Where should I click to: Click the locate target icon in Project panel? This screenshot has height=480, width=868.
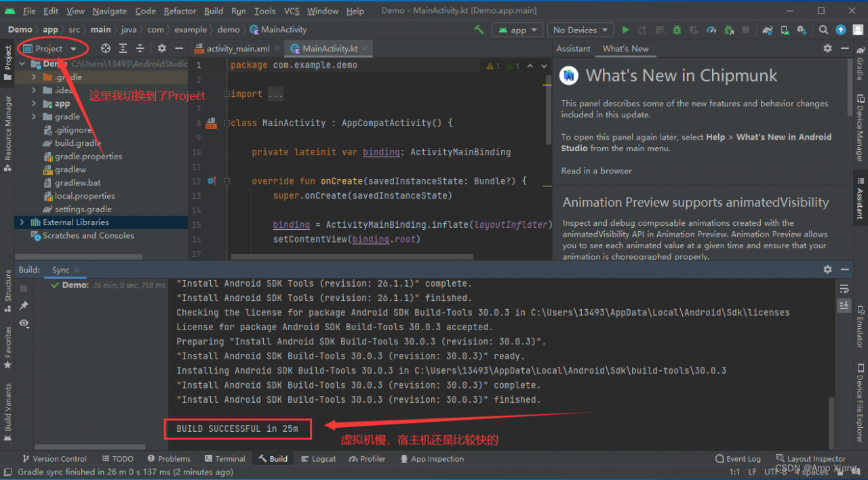pyautogui.click(x=106, y=48)
